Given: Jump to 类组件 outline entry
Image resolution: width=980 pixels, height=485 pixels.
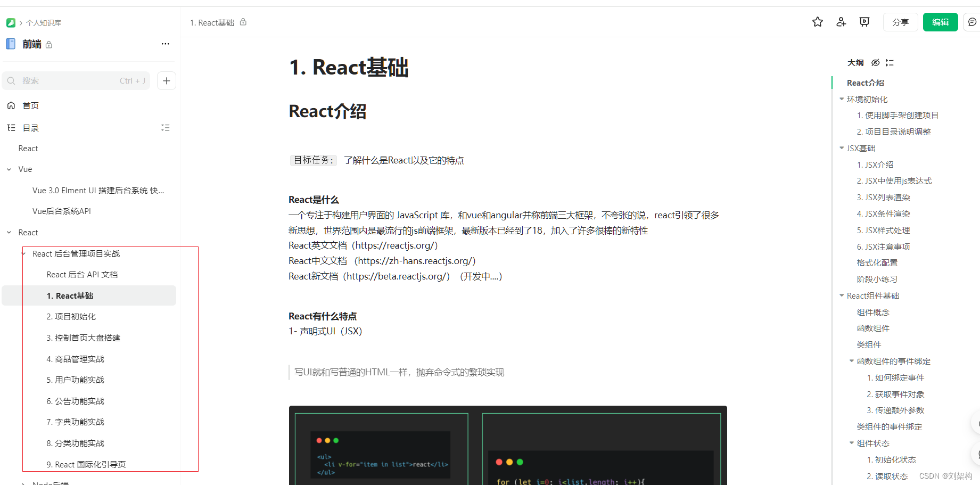Looking at the screenshot, I should [869, 345].
